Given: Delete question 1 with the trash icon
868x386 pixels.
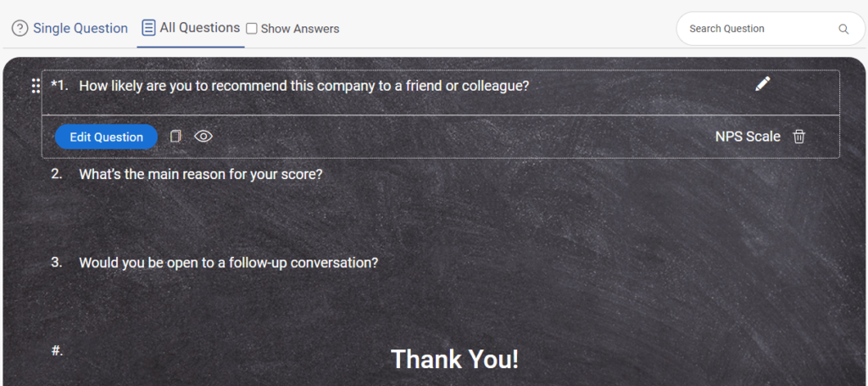Looking at the screenshot, I should [798, 137].
